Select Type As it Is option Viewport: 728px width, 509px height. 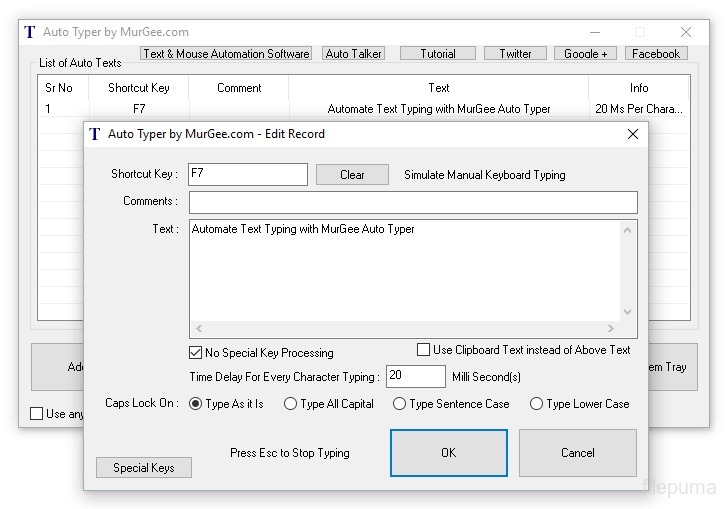pyautogui.click(x=196, y=404)
